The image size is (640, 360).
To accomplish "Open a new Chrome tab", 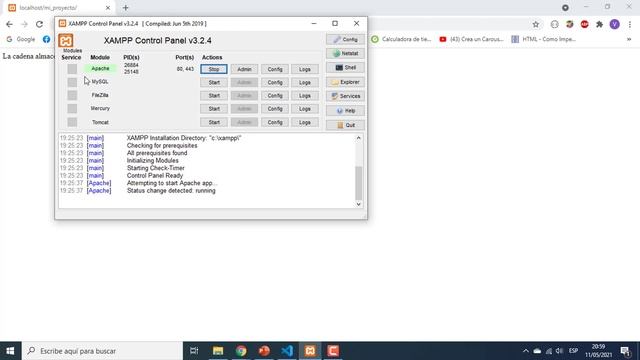I will point(126,8).
